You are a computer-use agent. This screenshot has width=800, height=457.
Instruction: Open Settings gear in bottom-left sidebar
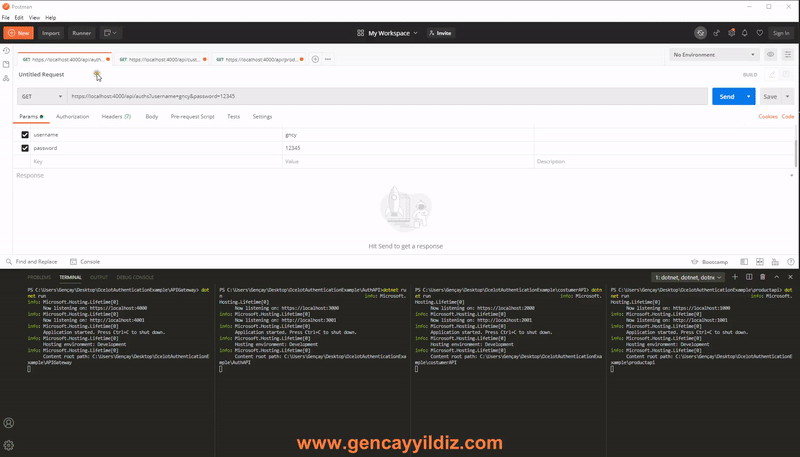[9, 445]
